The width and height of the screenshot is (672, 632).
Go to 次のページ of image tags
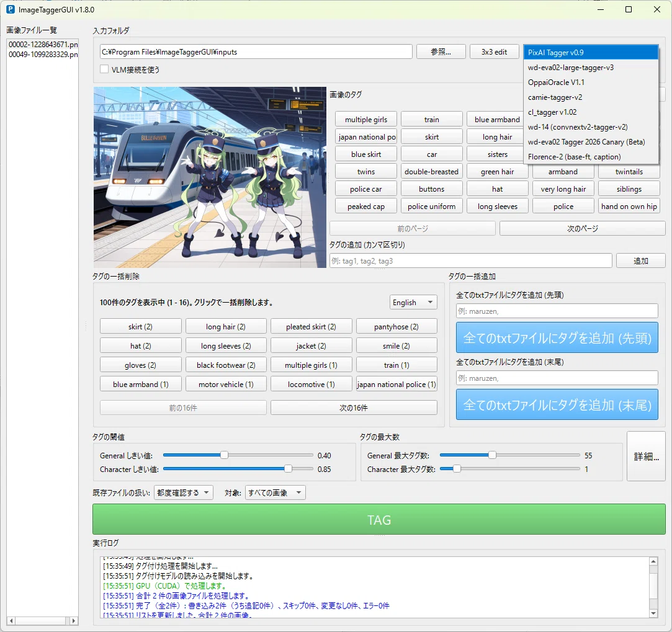583,228
